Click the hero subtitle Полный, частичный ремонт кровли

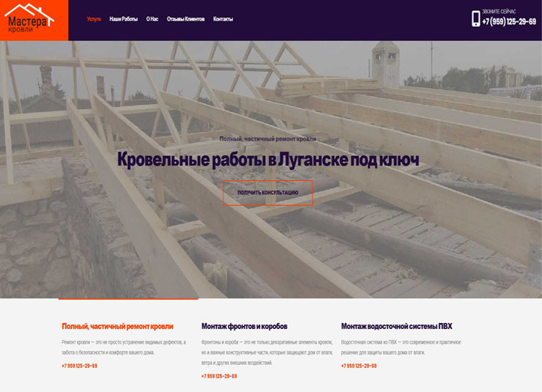pos(268,139)
